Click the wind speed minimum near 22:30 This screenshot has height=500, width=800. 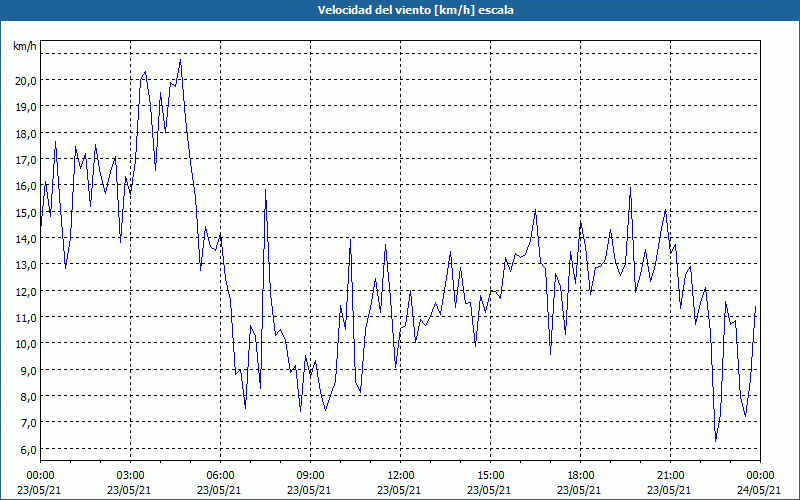point(716,440)
